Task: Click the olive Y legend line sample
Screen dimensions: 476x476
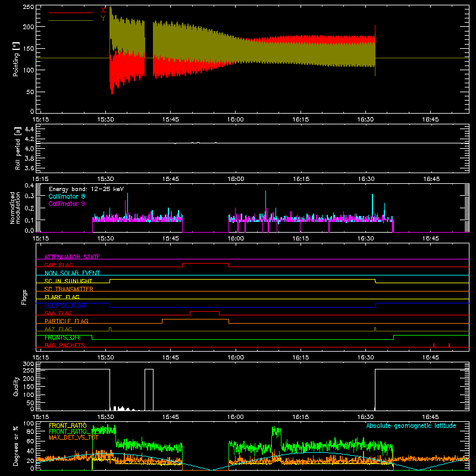Action: pyautogui.click(x=71, y=20)
